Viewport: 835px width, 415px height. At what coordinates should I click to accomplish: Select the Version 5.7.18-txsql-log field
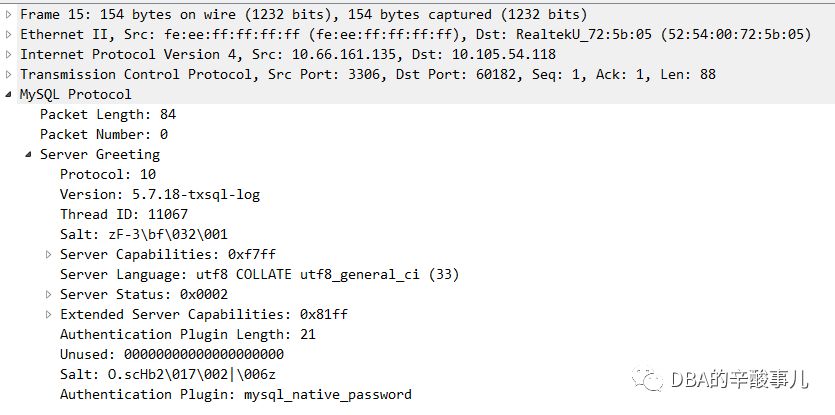pyautogui.click(x=159, y=194)
